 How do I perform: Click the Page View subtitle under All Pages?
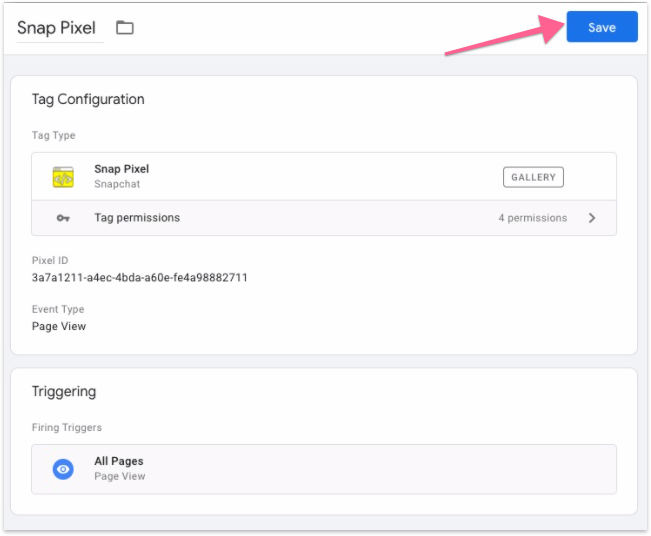(x=120, y=477)
